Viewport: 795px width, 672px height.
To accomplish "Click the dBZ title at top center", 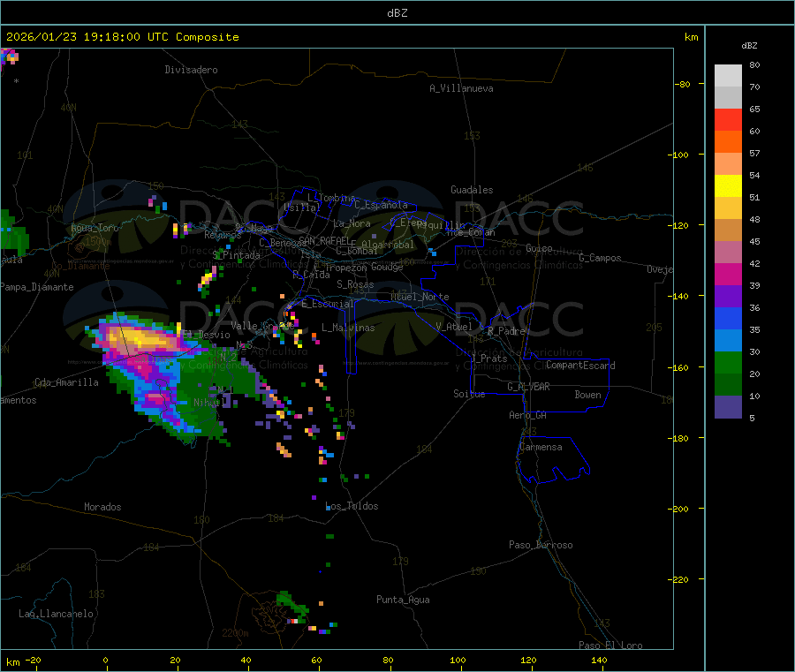I will 397,13.
